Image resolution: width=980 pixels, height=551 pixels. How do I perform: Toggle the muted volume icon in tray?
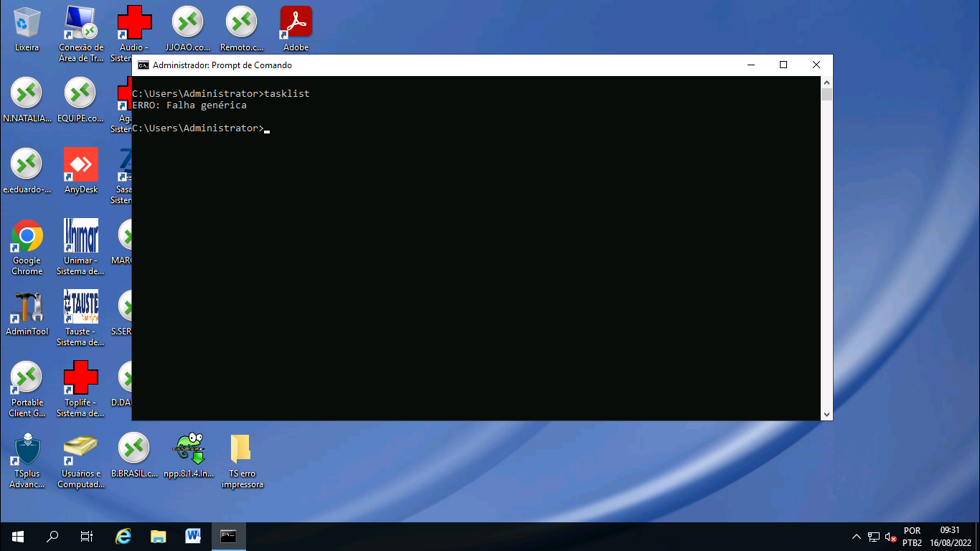(891, 537)
